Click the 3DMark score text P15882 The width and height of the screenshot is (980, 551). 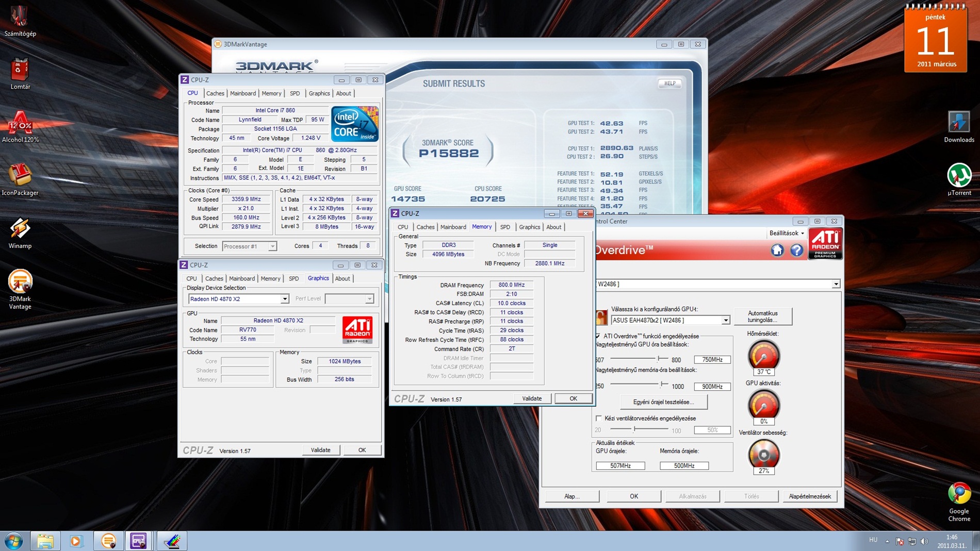pyautogui.click(x=449, y=153)
